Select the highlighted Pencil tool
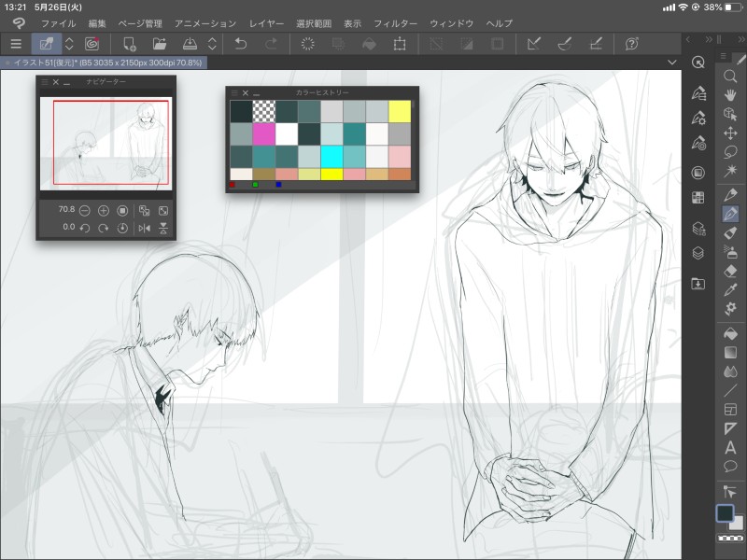 [x=730, y=214]
